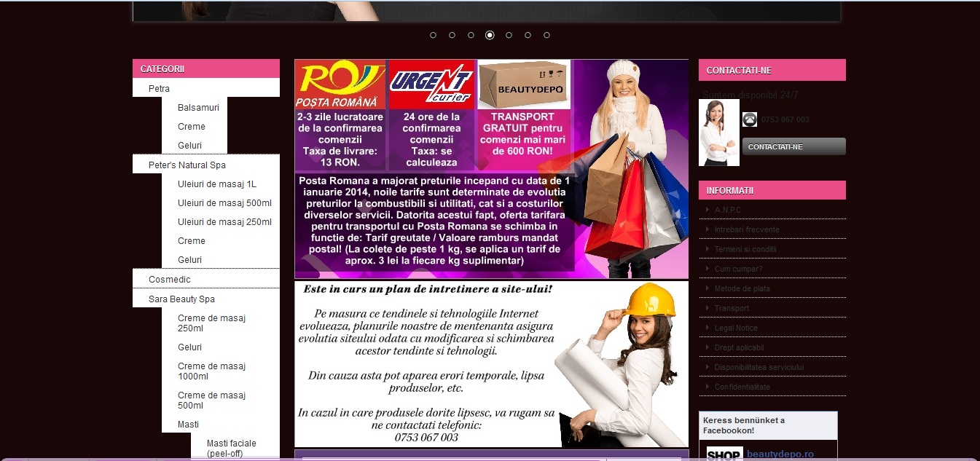Click the operator photo in the contact panel

[719, 133]
